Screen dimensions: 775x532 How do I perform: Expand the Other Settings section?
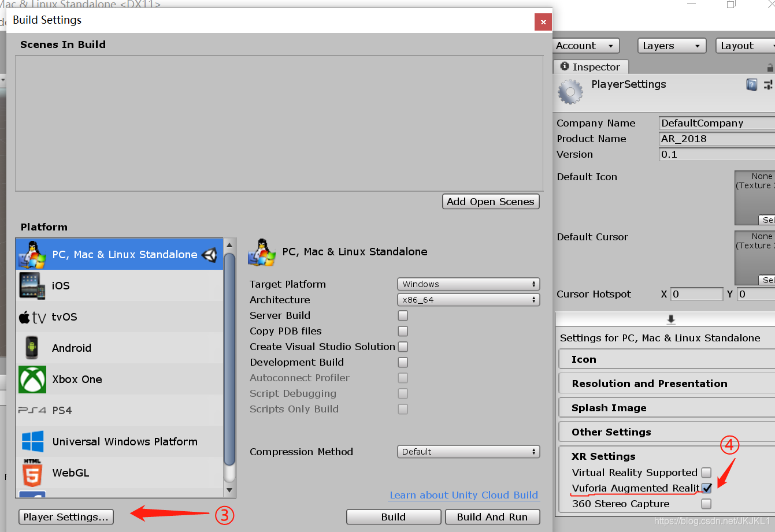pyautogui.click(x=667, y=432)
